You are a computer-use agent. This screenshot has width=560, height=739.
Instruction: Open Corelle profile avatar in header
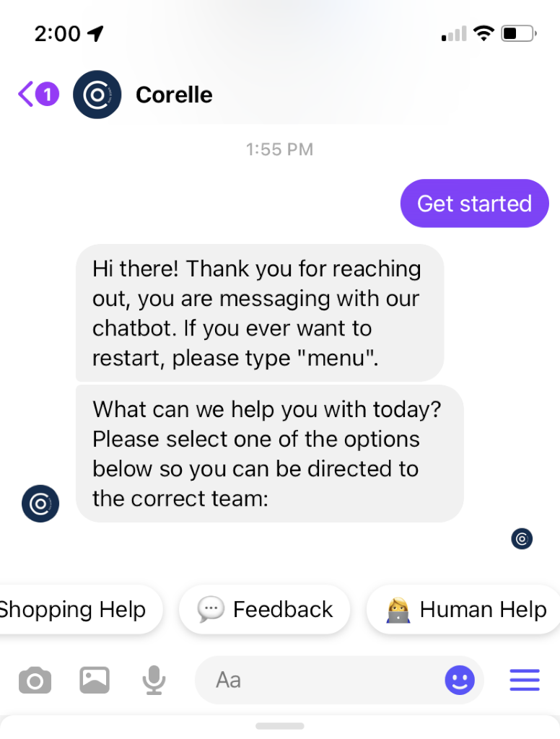pyautogui.click(x=97, y=95)
